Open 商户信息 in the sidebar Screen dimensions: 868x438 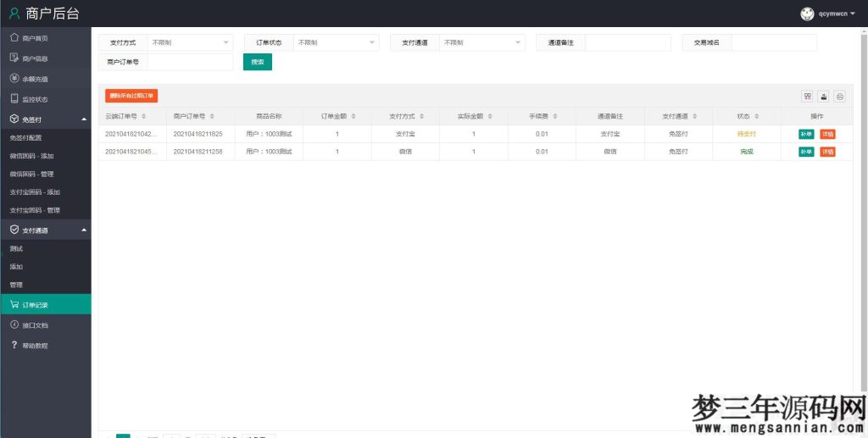coord(46,58)
